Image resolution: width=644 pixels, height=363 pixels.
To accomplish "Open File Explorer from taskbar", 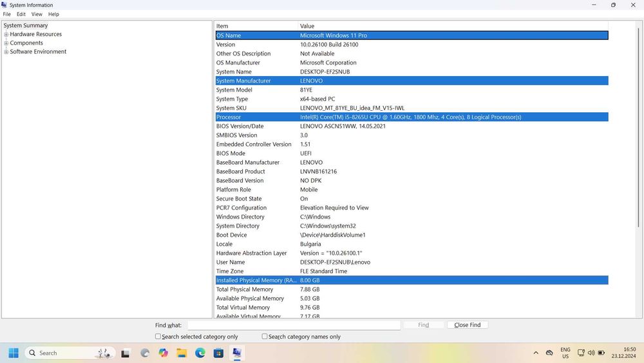I will 182,353.
